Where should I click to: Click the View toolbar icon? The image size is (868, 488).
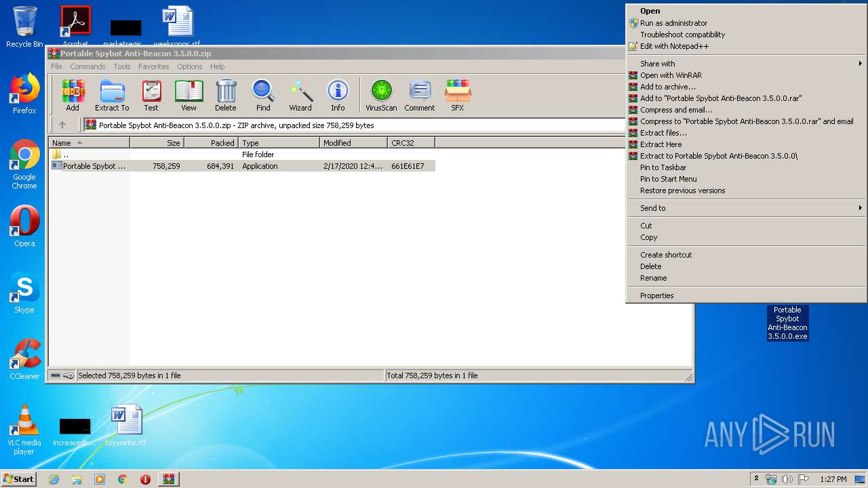[x=189, y=96]
